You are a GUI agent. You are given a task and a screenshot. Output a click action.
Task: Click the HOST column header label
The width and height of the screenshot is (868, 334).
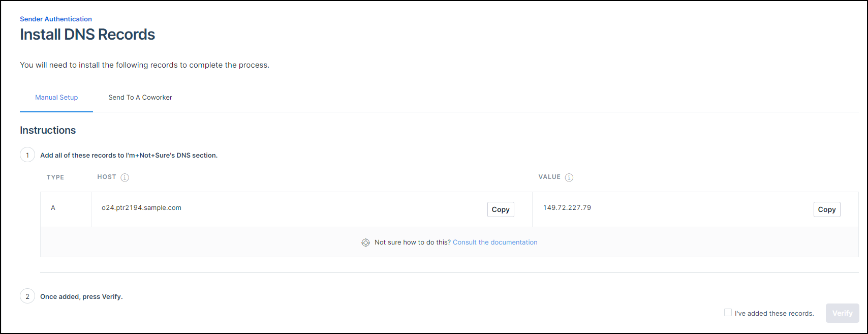click(107, 177)
